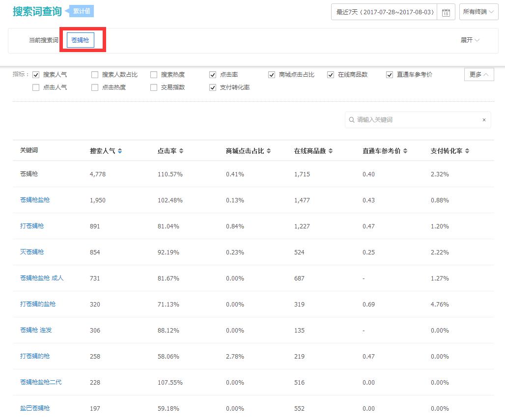The image size is (505, 420).
Task: Click the 灭苍蝇枪 keyword link
Action: pyautogui.click(x=31, y=252)
